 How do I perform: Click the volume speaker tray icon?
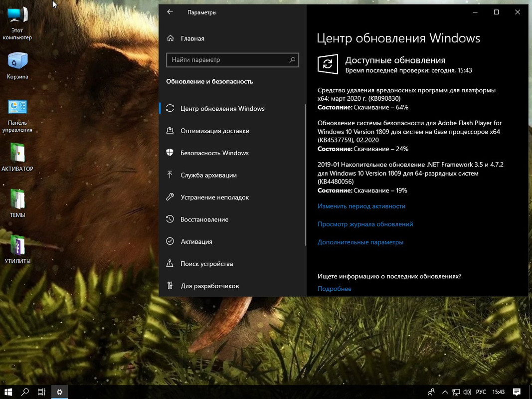467,392
